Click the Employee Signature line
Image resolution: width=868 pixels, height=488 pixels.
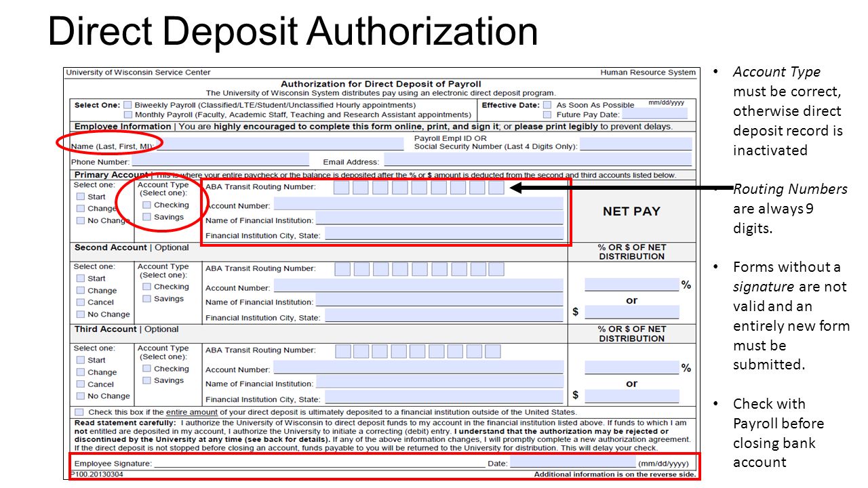319,463
